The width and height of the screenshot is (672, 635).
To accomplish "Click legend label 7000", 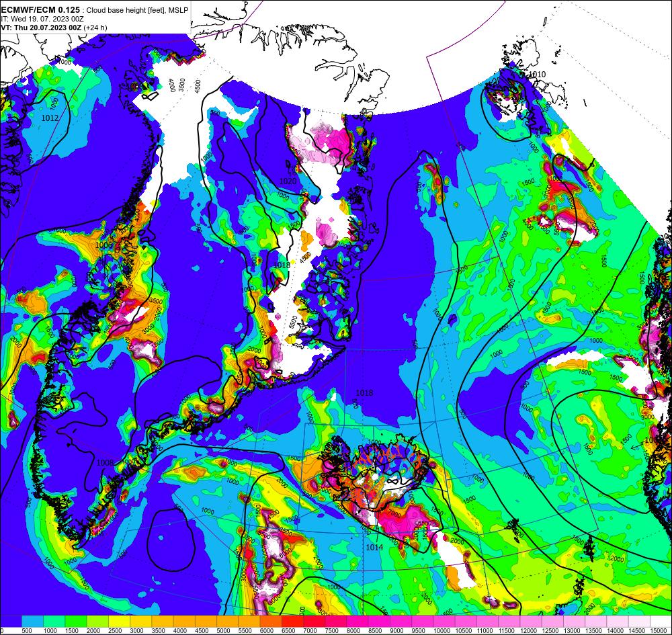I will (x=309, y=631).
